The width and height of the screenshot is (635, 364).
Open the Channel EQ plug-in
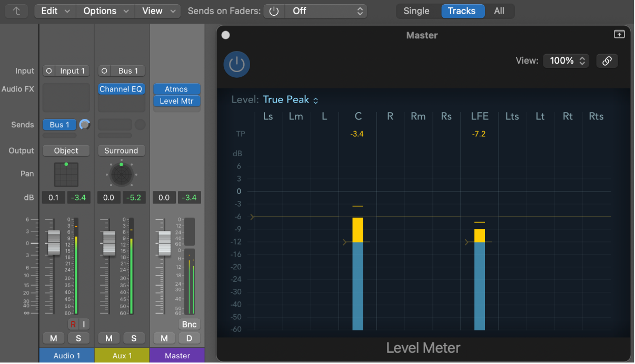click(x=121, y=89)
